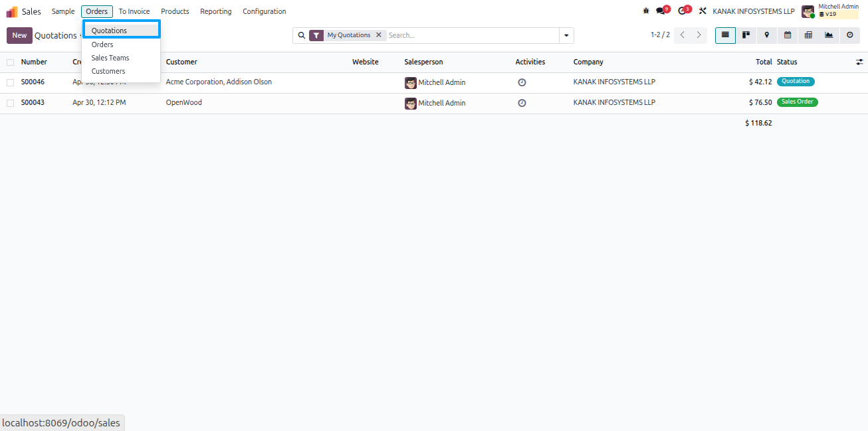The height and width of the screenshot is (431, 868).
Task: Show the Graph view
Action: click(x=829, y=35)
